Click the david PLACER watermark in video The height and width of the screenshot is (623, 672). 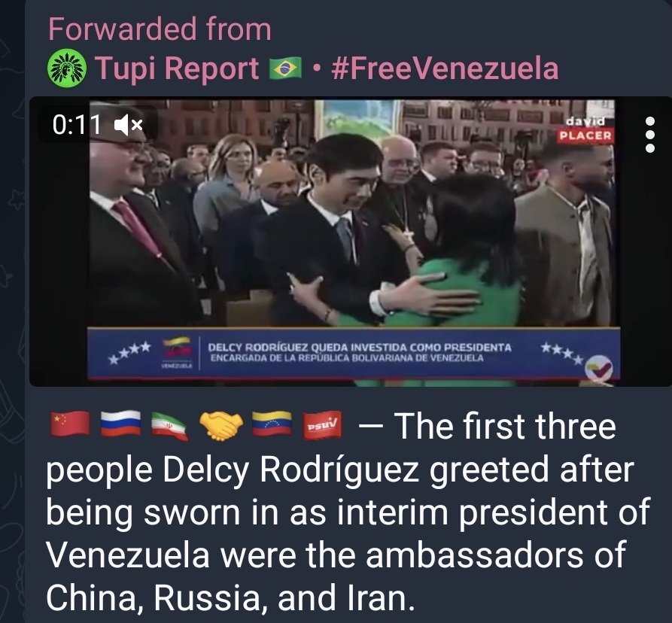pos(585,129)
